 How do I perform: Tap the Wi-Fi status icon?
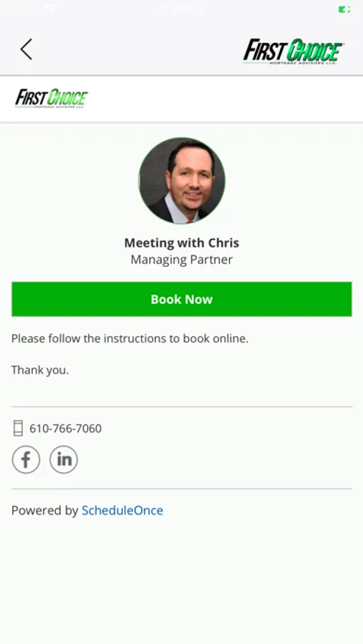[x=51, y=9]
